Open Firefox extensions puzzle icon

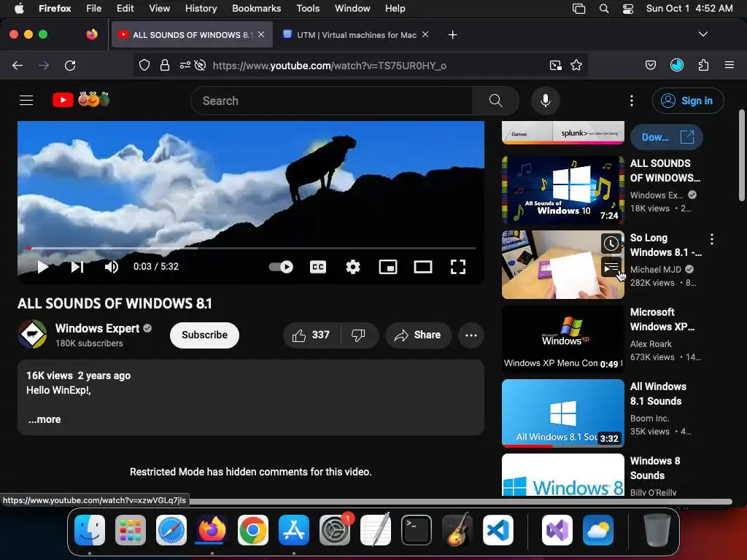click(x=704, y=65)
